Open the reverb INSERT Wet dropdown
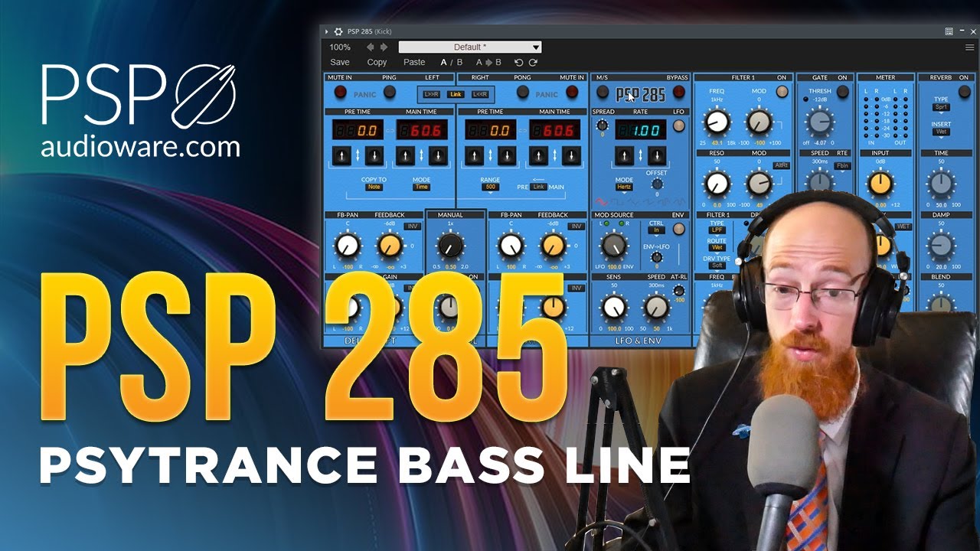980x551 pixels. point(940,132)
